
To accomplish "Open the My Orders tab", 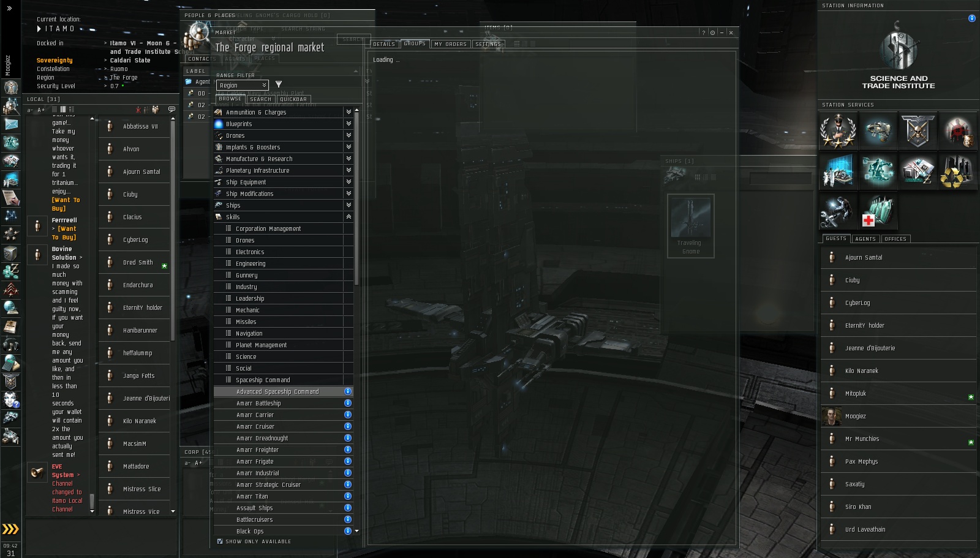I will coord(451,44).
